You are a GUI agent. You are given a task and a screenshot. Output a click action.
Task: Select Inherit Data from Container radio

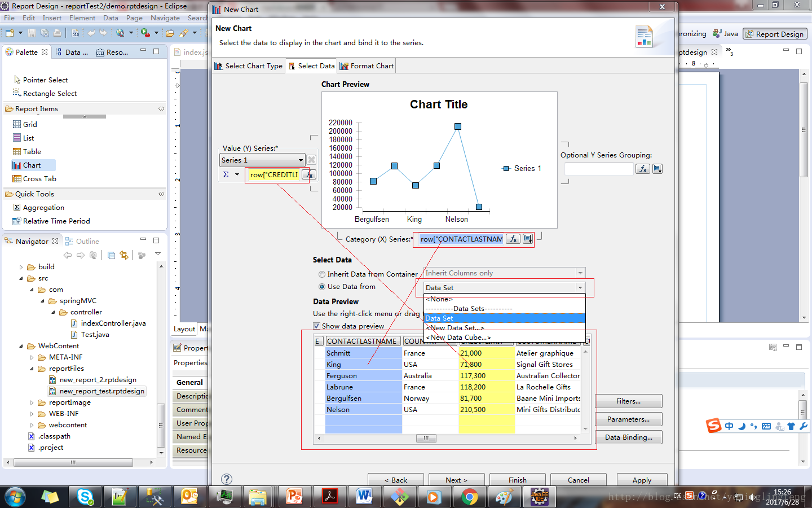click(322, 274)
